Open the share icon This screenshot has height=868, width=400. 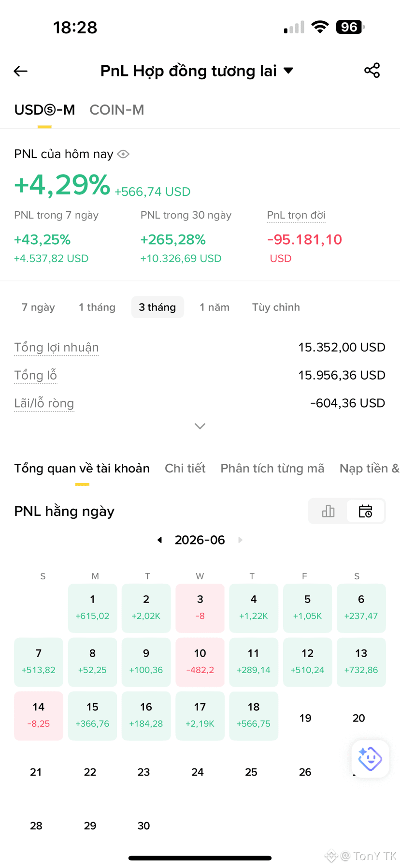click(x=372, y=71)
